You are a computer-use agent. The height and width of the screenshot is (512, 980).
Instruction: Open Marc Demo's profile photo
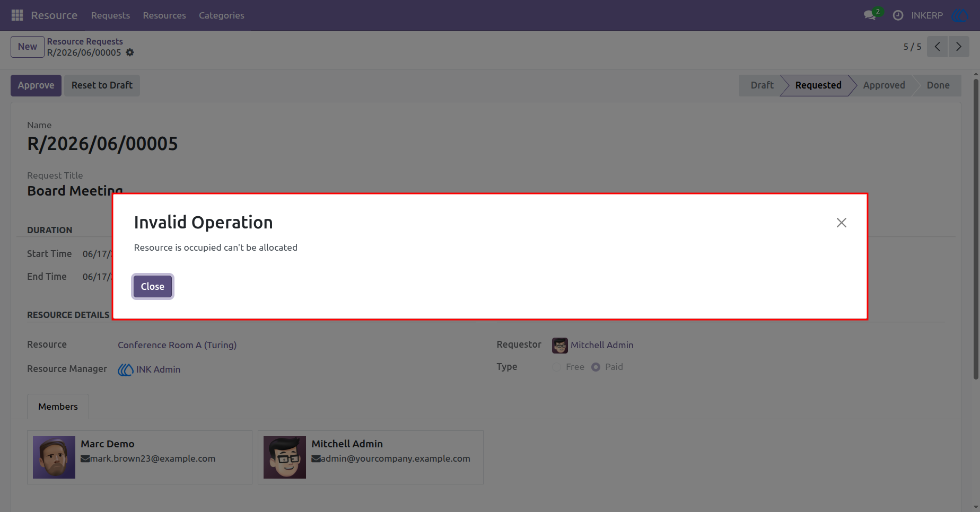tap(54, 457)
